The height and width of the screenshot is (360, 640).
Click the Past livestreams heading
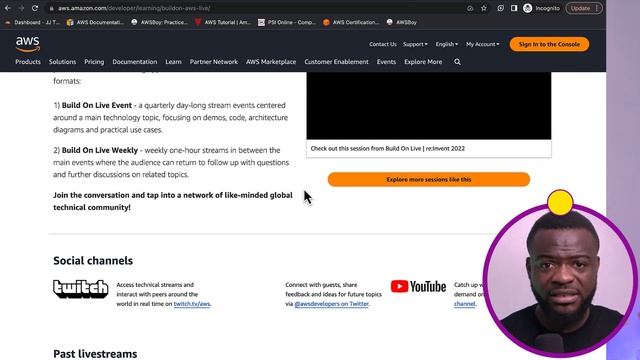point(95,353)
